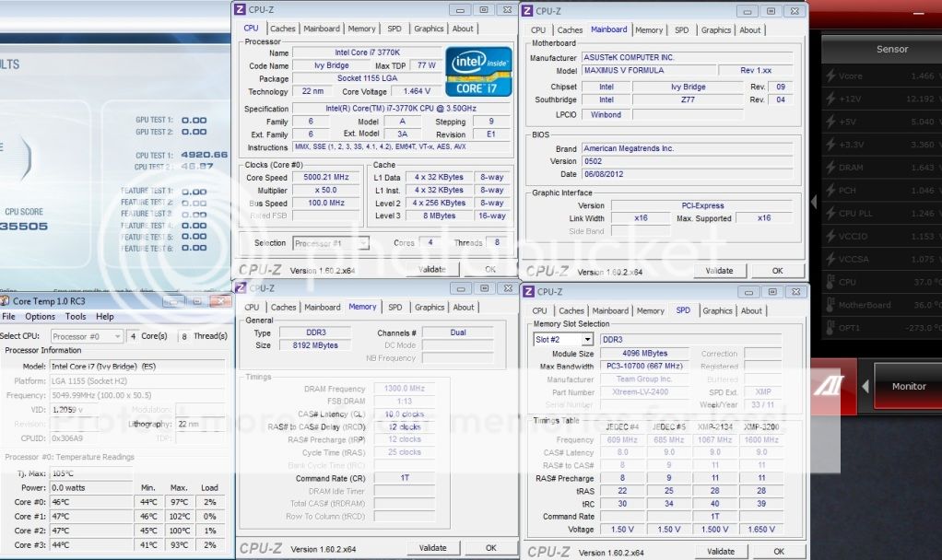Click the Intel Core i7 logo
Screen dimensions: 942x560
coord(478,72)
